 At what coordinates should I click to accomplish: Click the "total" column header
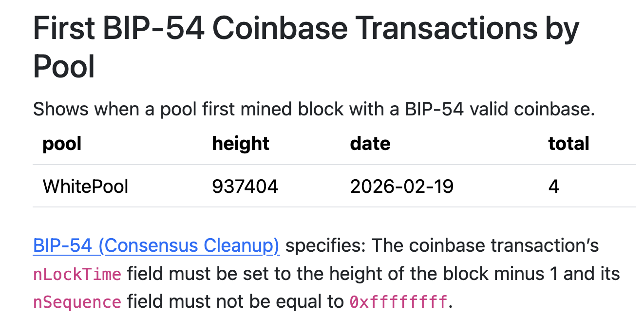(x=568, y=144)
